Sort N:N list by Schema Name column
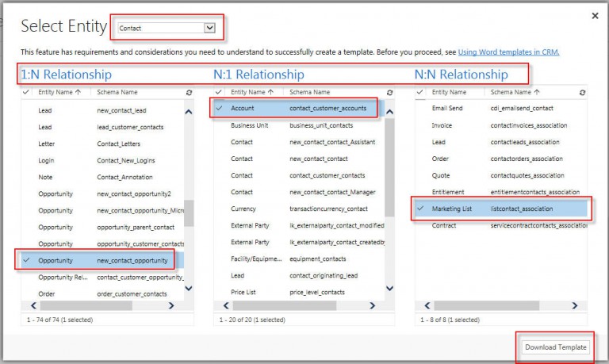 point(515,92)
